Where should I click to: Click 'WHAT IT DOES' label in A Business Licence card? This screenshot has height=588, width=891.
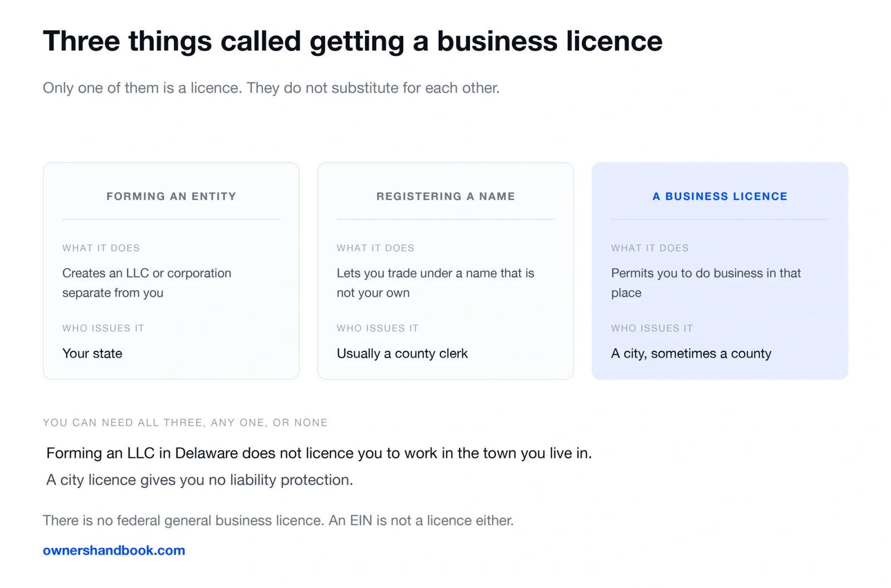tap(650, 248)
